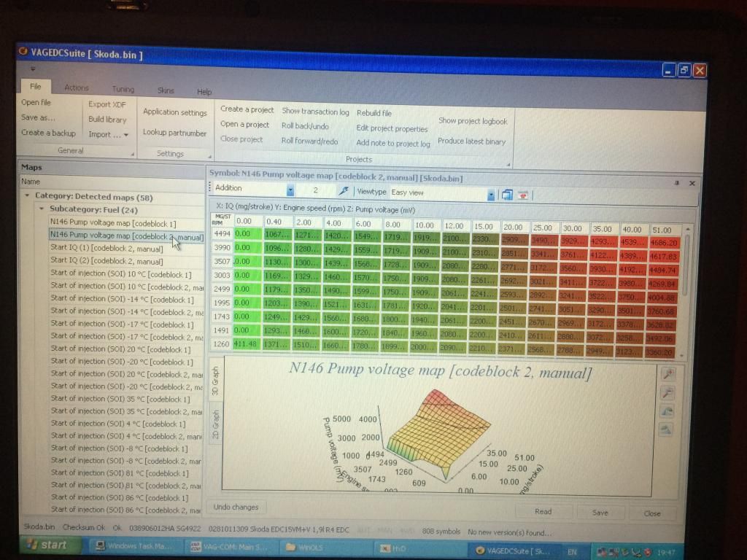Click Create a project
This screenshot has height=560, width=747.
[247, 109]
